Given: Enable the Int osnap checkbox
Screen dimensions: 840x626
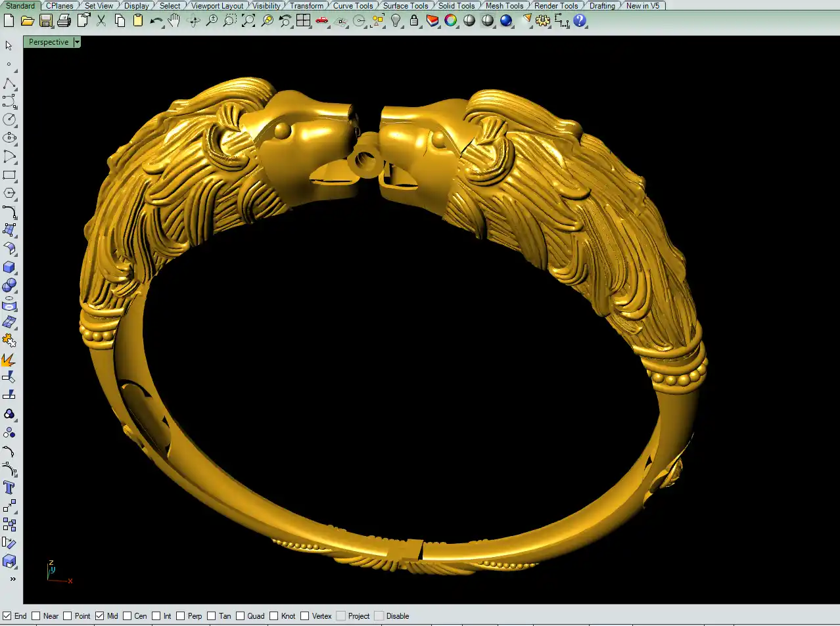Looking at the screenshot, I should 156,616.
